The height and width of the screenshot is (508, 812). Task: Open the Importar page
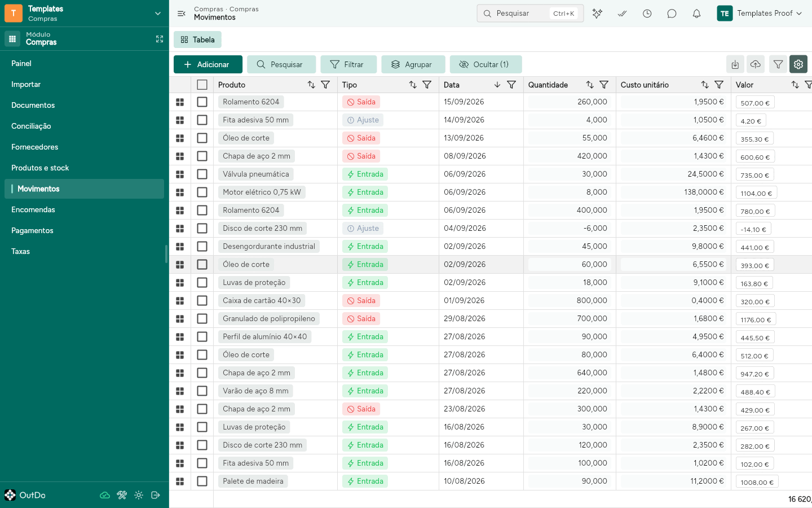[x=84, y=84]
